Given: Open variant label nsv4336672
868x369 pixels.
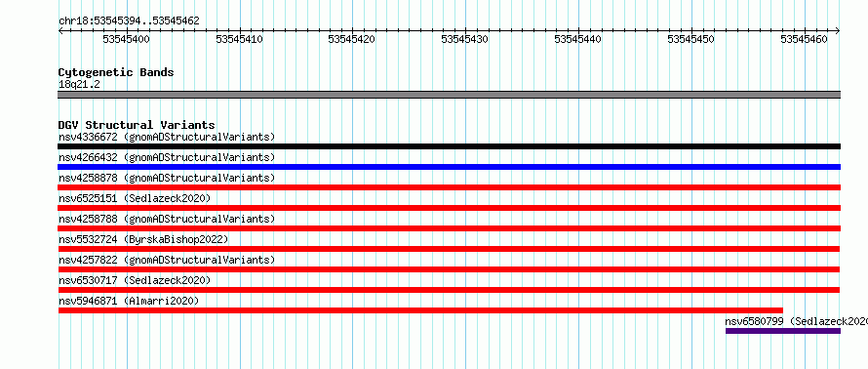Looking at the screenshot, I should point(167,137).
